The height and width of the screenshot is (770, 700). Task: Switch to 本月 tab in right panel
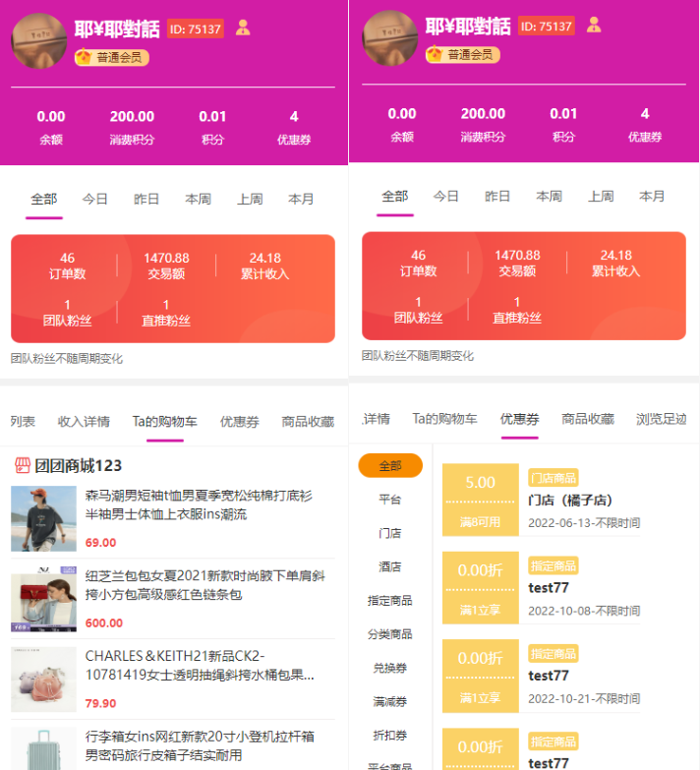click(652, 197)
